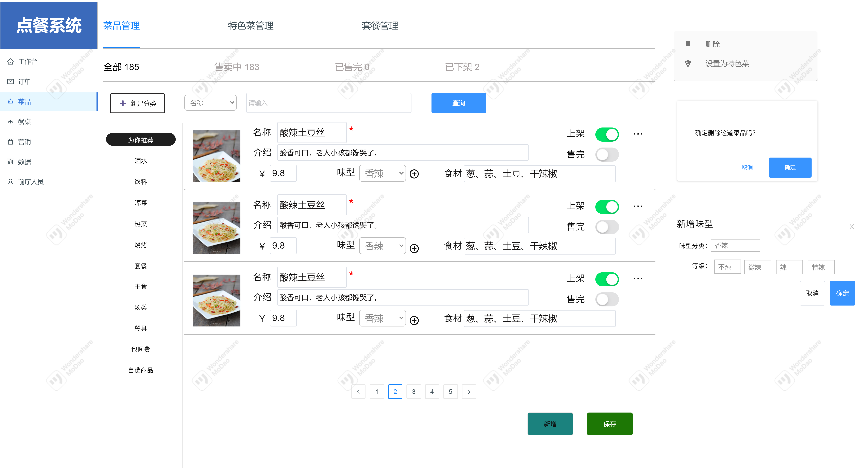Open more options for the second dish
Image resolution: width=868 pixels, height=474 pixels.
tap(638, 206)
